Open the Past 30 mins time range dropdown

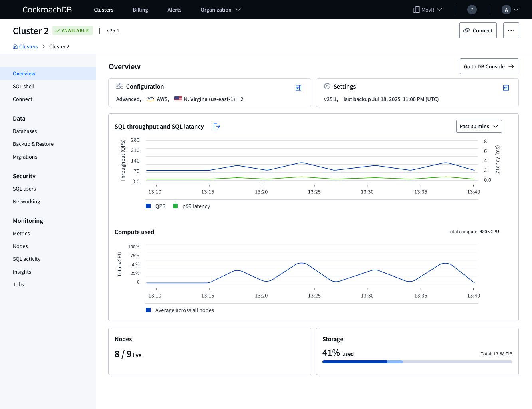(479, 126)
